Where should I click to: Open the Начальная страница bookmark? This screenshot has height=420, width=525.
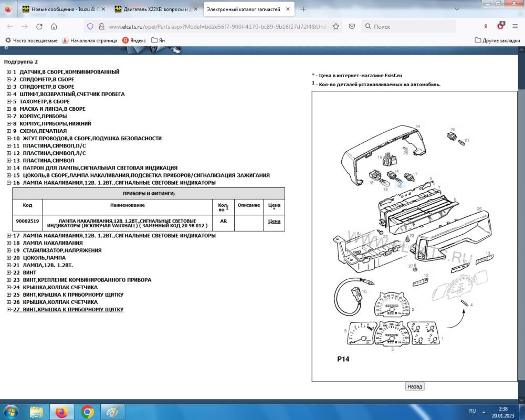(x=90, y=40)
